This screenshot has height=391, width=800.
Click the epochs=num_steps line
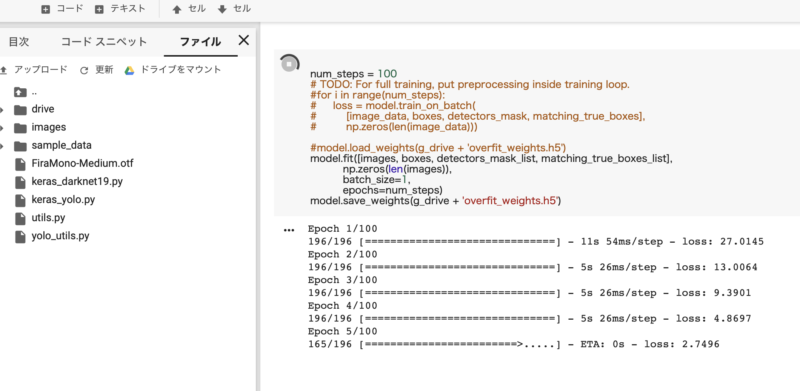392,190
